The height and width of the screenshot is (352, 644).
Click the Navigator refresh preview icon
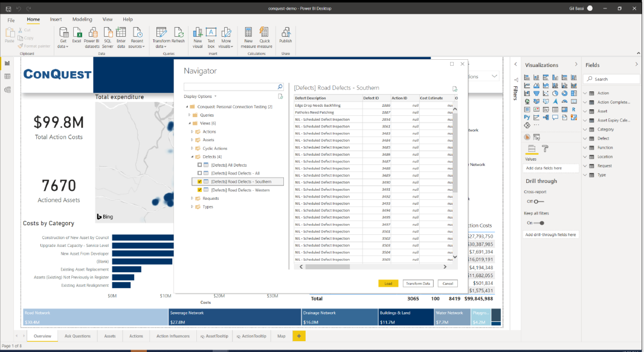click(455, 89)
